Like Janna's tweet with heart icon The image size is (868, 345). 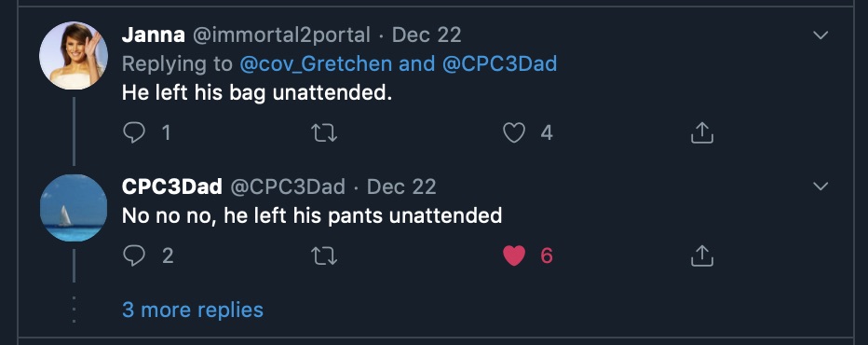(514, 133)
